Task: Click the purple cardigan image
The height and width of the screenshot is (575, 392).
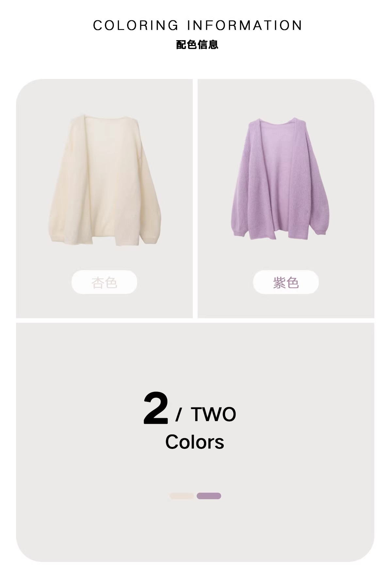Action: pyautogui.click(x=279, y=178)
